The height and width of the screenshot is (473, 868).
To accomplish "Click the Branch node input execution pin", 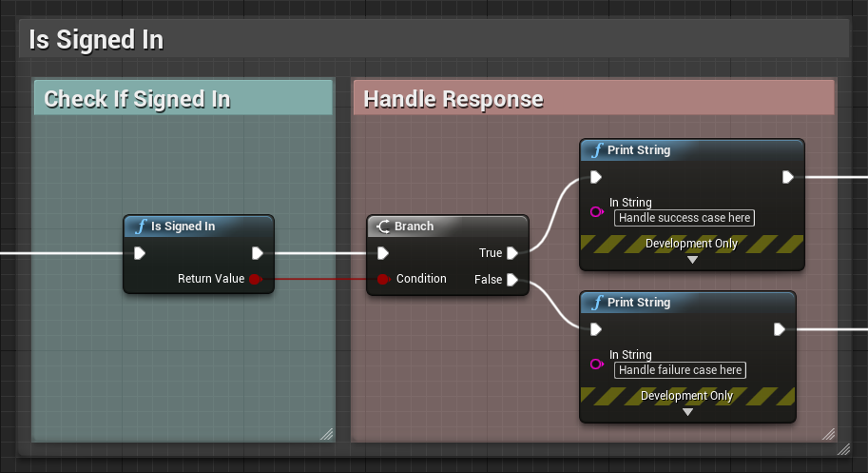I will (382, 253).
